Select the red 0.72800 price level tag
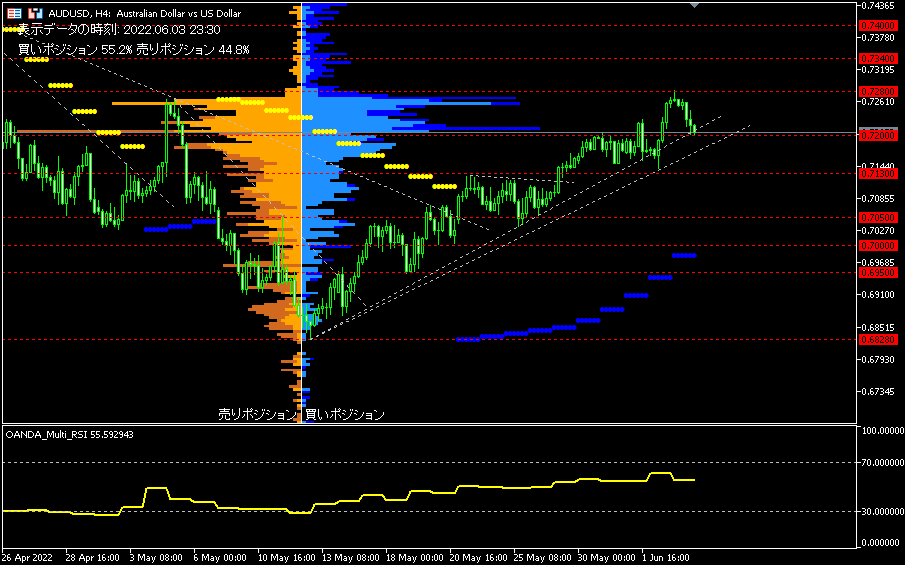The height and width of the screenshot is (565, 905). click(x=878, y=92)
